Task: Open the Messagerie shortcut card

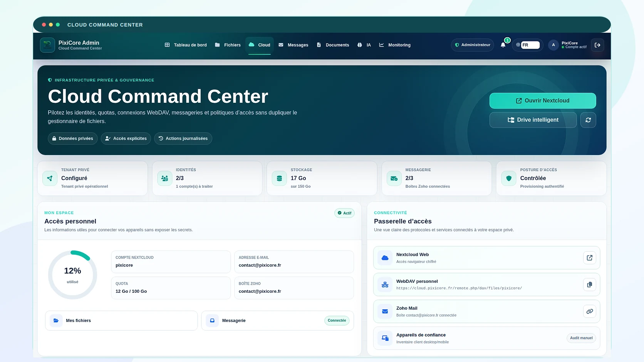Action: click(x=278, y=320)
